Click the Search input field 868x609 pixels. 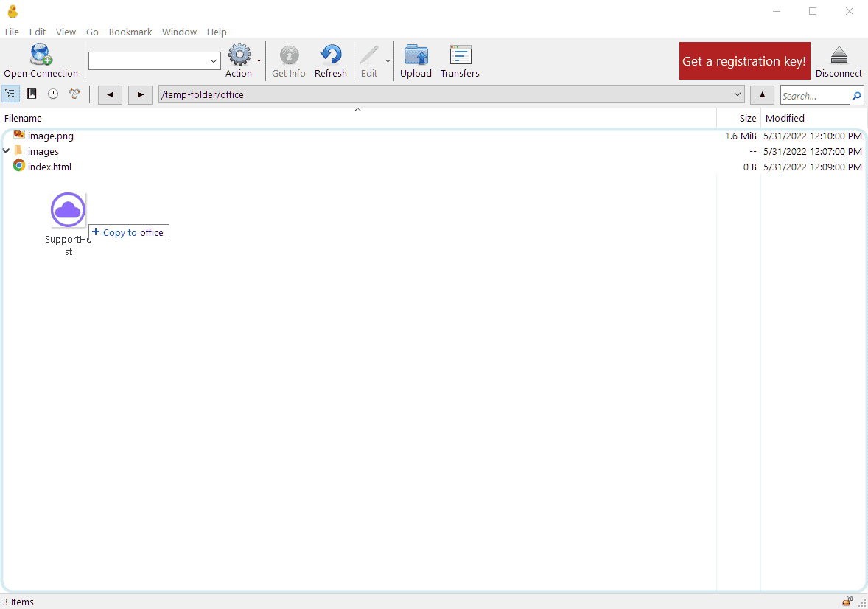point(816,95)
